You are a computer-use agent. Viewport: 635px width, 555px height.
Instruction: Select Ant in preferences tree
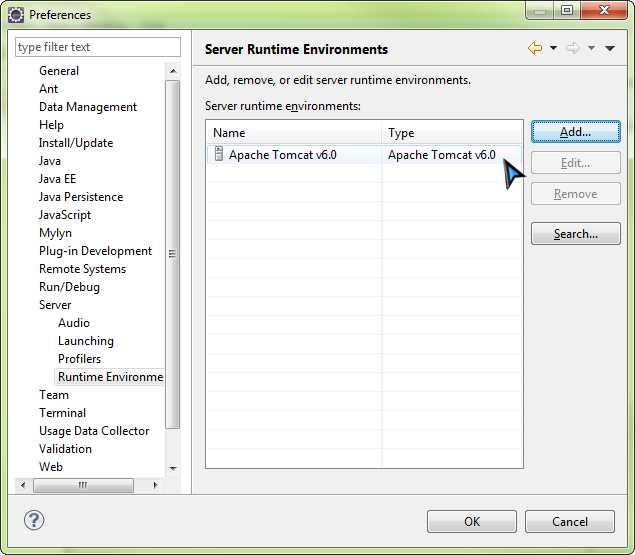(x=49, y=89)
